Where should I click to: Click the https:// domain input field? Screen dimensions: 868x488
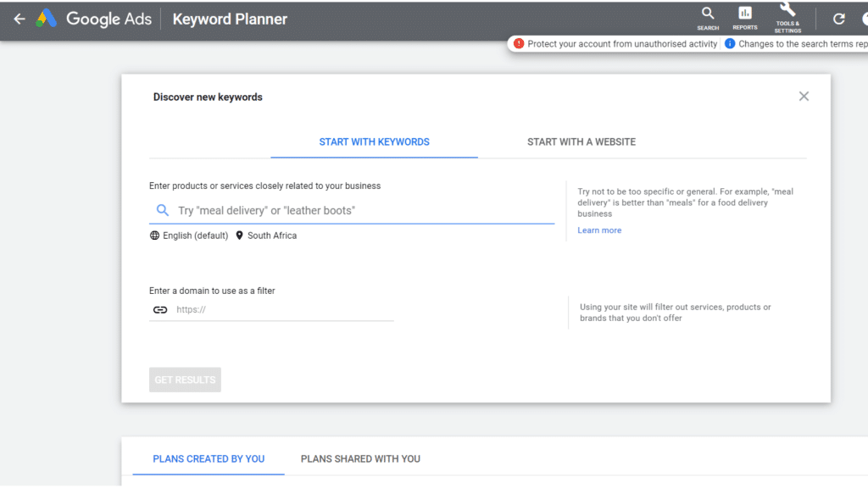pyautogui.click(x=254, y=309)
